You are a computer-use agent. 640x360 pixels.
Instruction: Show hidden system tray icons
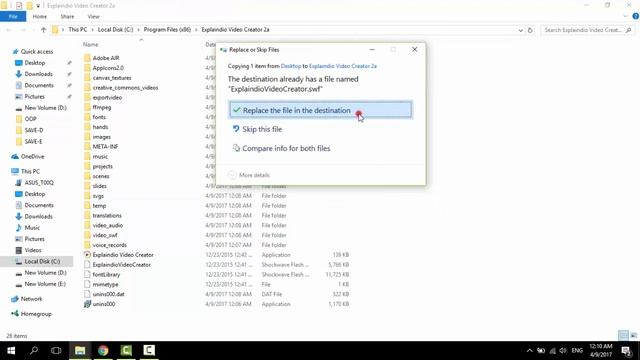tap(529, 351)
